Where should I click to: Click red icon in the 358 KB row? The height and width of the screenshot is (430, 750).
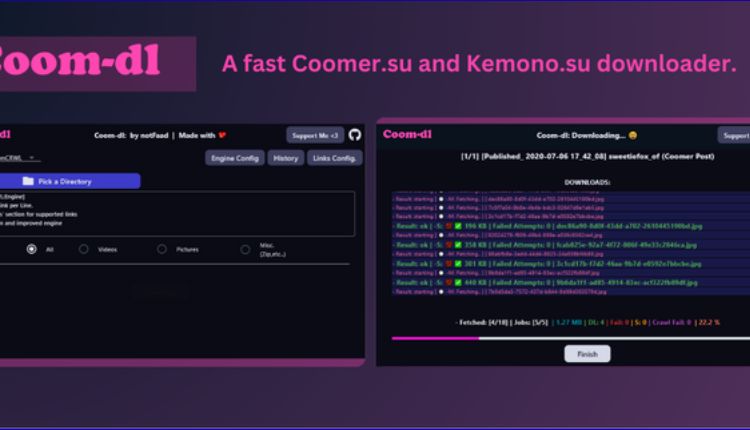(449, 245)
